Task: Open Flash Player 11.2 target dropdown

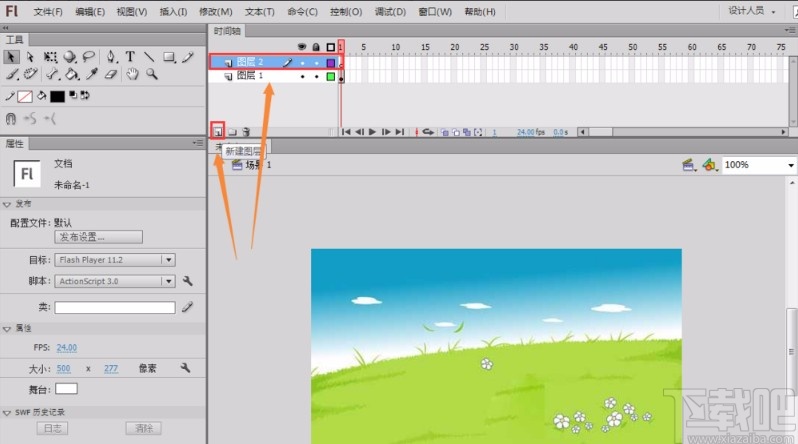Action: click(115, 260)
